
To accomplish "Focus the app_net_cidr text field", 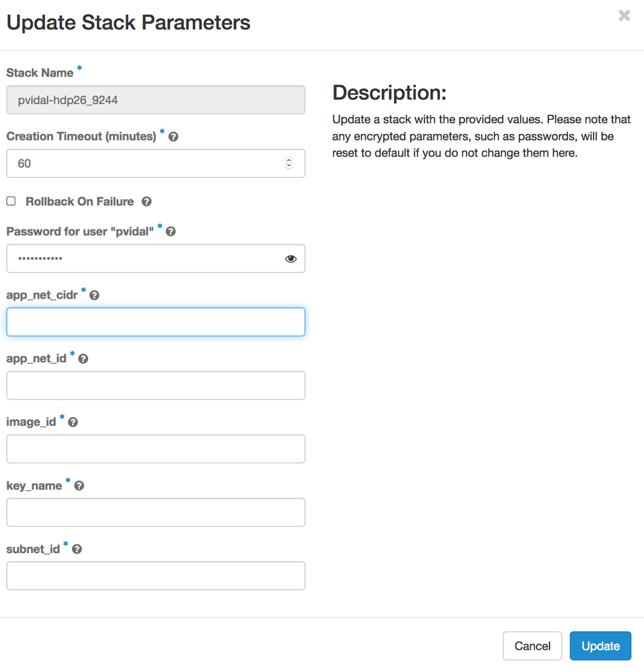I will pyautogui.click(x=155, y=322).
